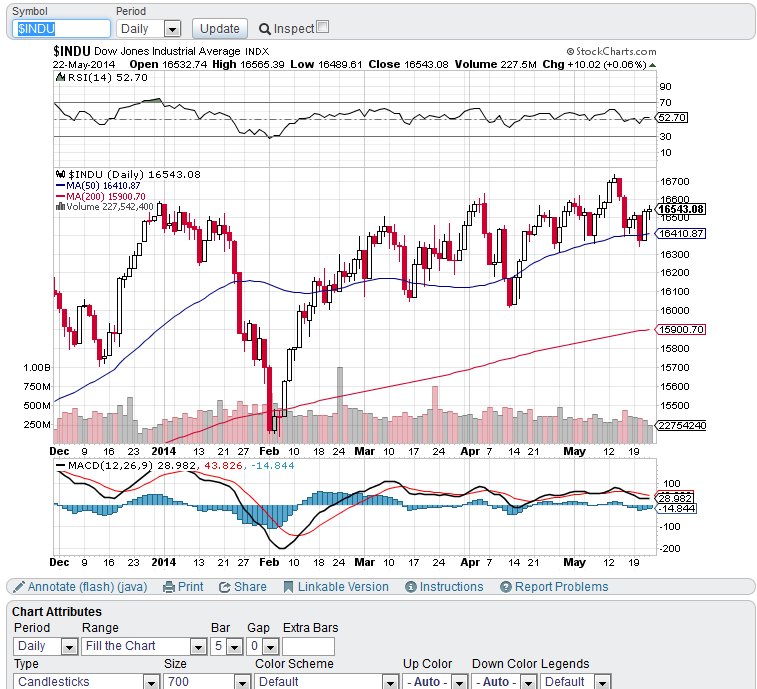
Task: Click the Extra Bars input field
Action: pyautogui.click(x=308, y=646)
